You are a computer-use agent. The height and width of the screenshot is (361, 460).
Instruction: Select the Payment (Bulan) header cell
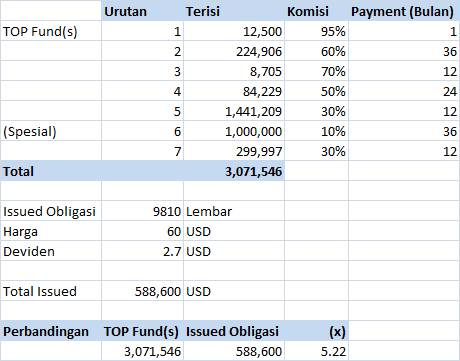404,11
